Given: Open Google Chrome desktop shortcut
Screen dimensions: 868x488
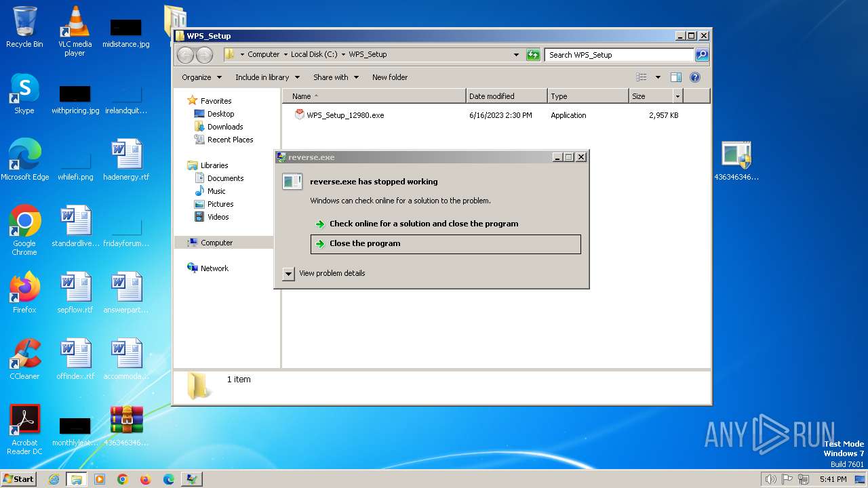Looking at the screenshot, I should [x=24, y=230].
